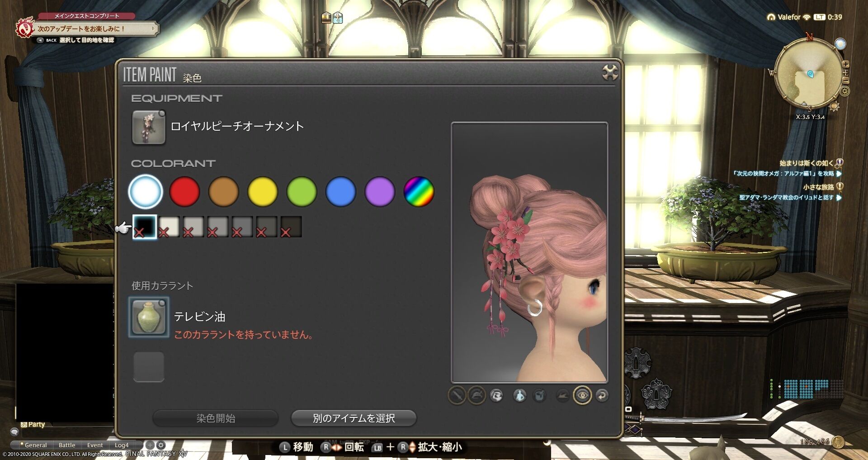Toggle the eye preview visibility icon

(582, 396)
